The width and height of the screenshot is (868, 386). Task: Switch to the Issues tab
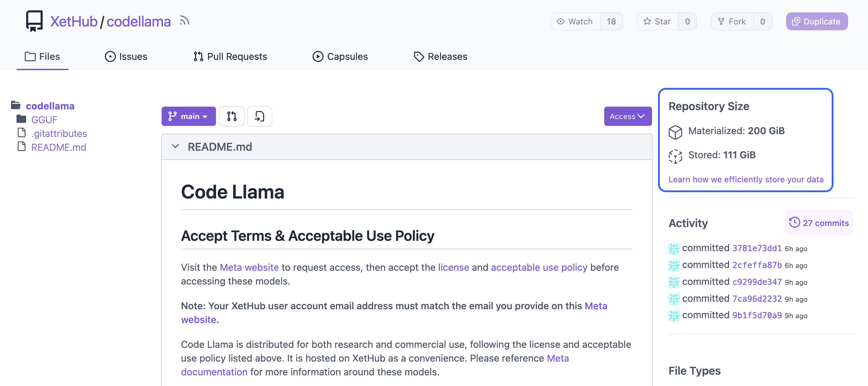[126, 56]
